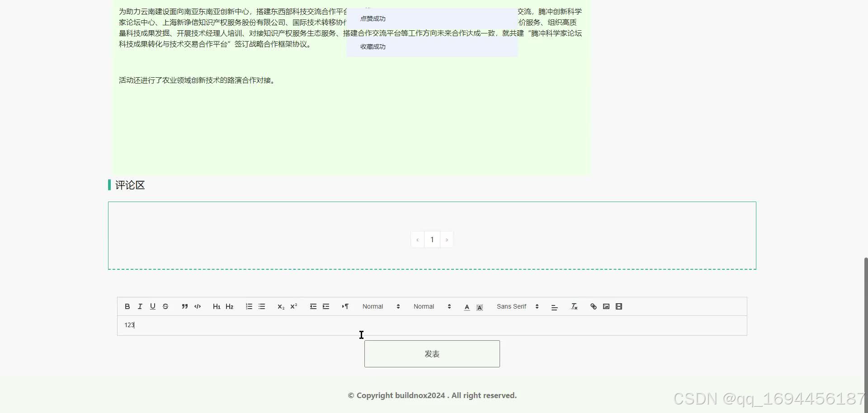Select comments page 1

[x=432, y=239]
